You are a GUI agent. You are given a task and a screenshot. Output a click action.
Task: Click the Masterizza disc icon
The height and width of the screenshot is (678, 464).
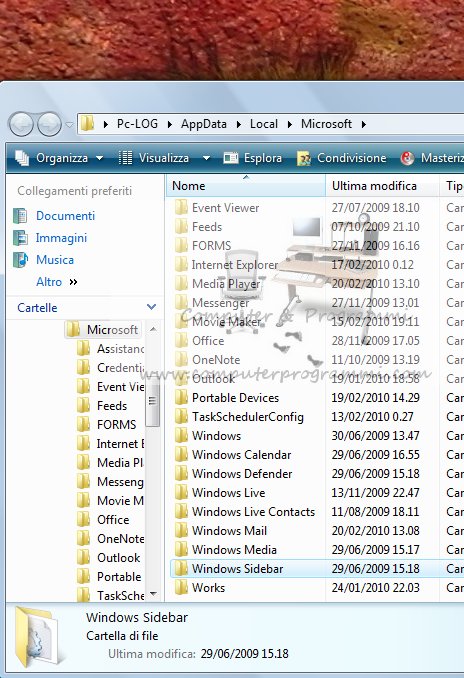(x=407, y=158)
